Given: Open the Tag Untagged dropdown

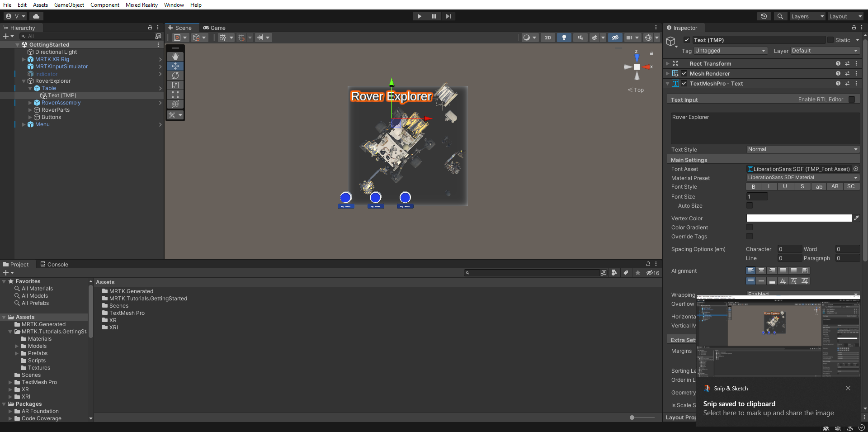Looking at the screenshot, I should pyautogui.click(x=730, y=51).
